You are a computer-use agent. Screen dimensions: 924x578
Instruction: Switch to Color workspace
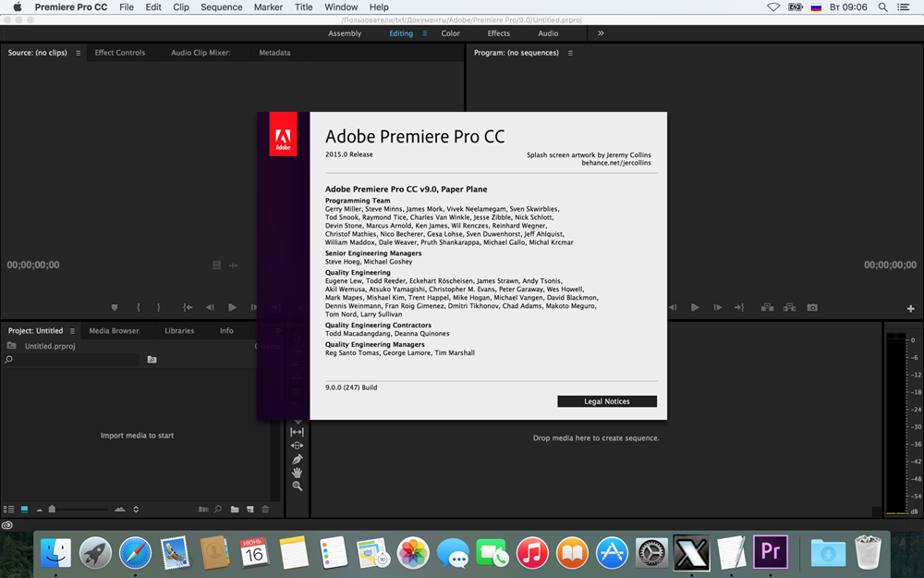pyautogui.click(x=450, y=33)
